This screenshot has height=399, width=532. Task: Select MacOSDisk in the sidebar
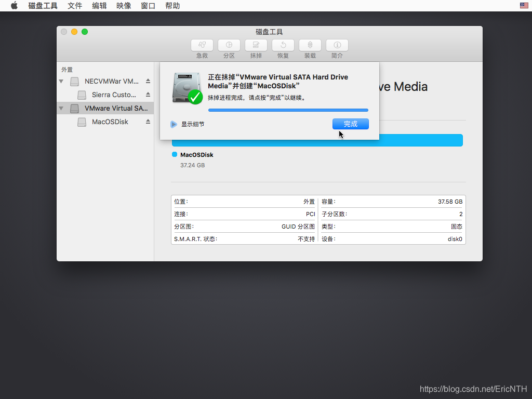(x=105, y=122)
